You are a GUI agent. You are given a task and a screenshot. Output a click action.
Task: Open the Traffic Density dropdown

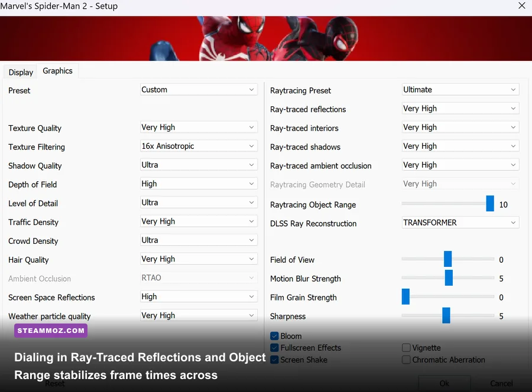coord(199,221)
